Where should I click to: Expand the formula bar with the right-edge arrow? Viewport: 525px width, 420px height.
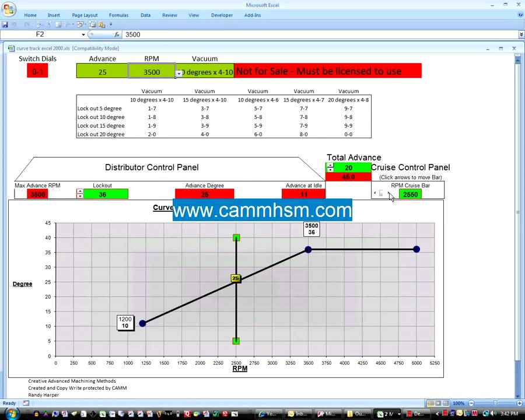click(x=521, y=34)
